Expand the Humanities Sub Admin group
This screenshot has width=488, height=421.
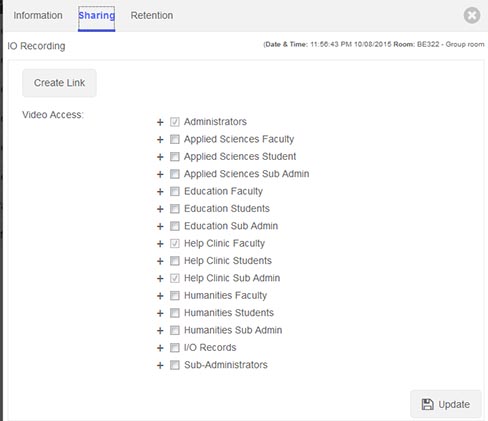tap(160, 330)
